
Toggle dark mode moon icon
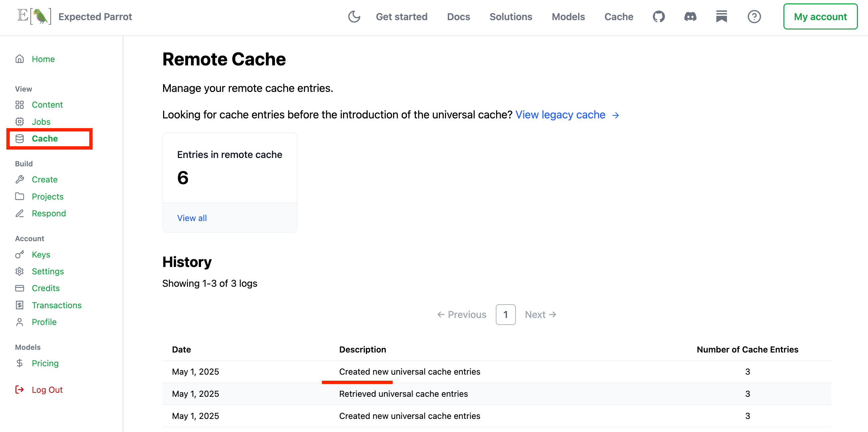click(x=354, y=16)
